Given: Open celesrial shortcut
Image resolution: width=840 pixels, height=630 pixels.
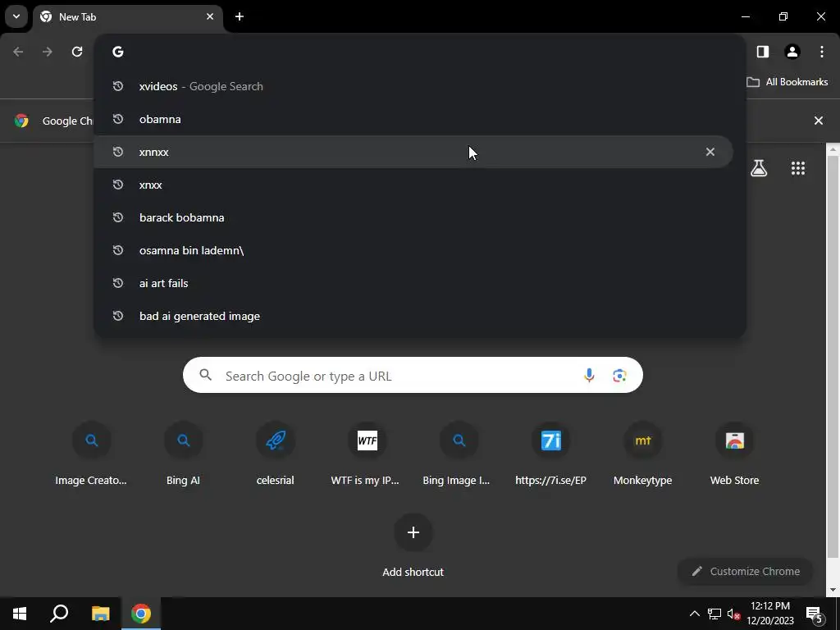Looking at the screenshot, I should coord(276,454).
